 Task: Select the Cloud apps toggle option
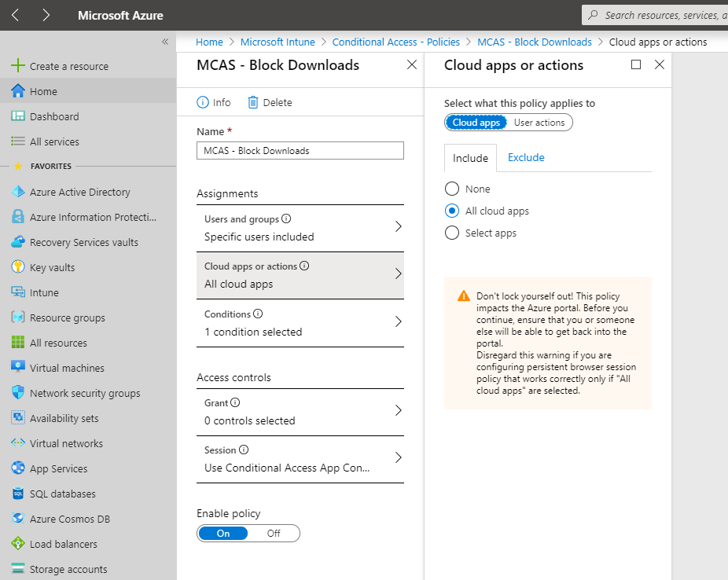click(476, 123)
